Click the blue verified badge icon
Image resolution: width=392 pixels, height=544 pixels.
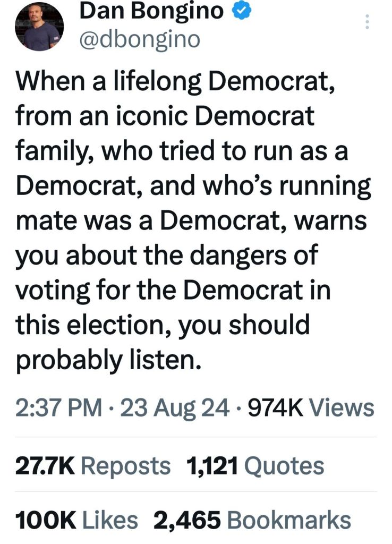(237, 10)
